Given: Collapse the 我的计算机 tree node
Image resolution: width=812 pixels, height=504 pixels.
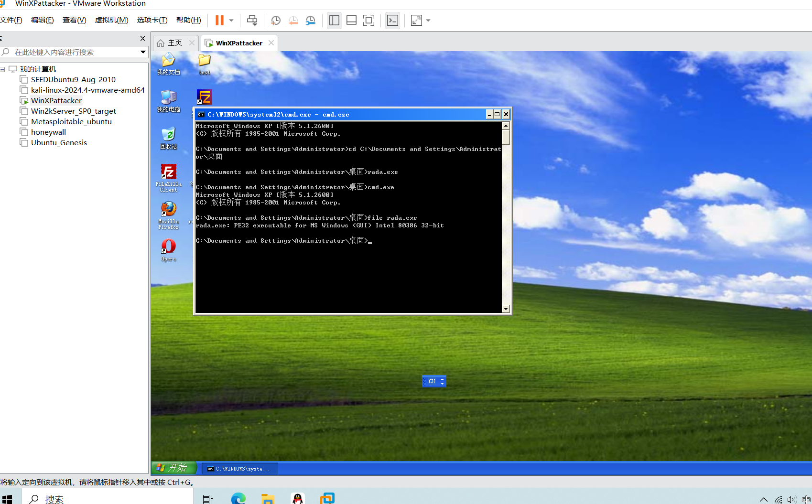Looking at the screenshot, I should tap(2, 69).
